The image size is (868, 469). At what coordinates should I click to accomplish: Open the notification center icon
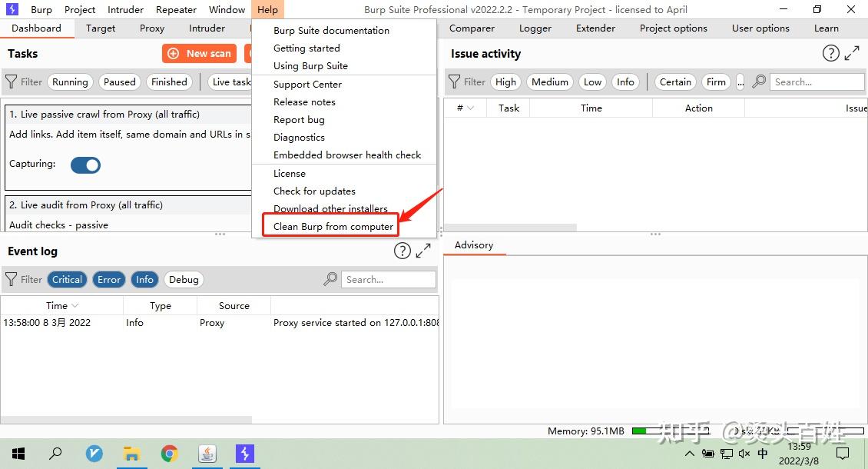[843, 454]
